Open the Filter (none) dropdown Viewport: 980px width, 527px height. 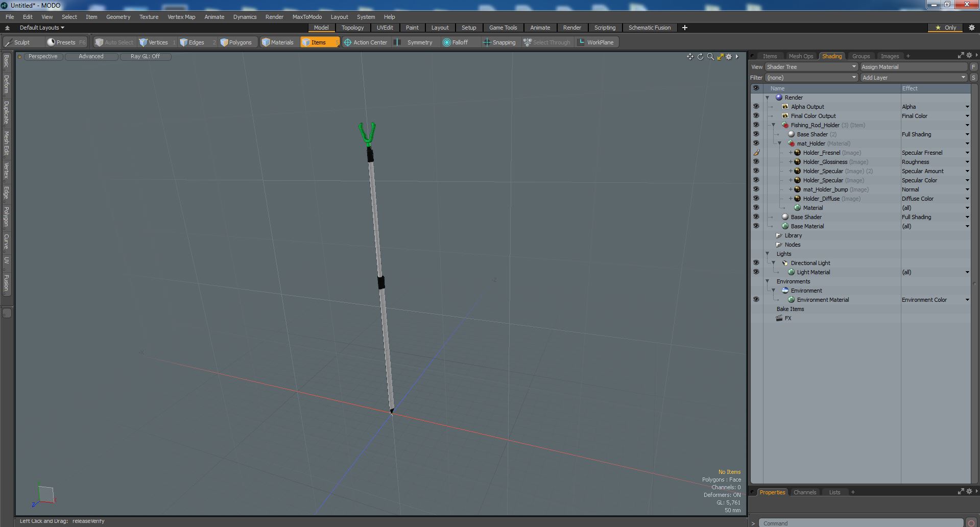[811, 78]
